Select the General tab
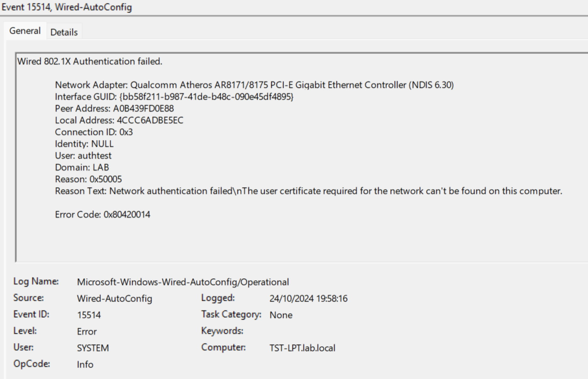Viewport: 588px width, 379px height. tap(25, 31)
